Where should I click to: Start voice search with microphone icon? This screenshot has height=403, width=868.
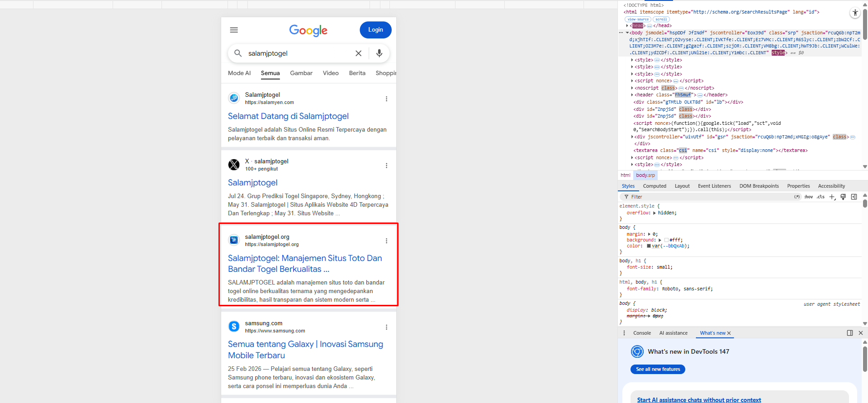[x=379, y=53]
